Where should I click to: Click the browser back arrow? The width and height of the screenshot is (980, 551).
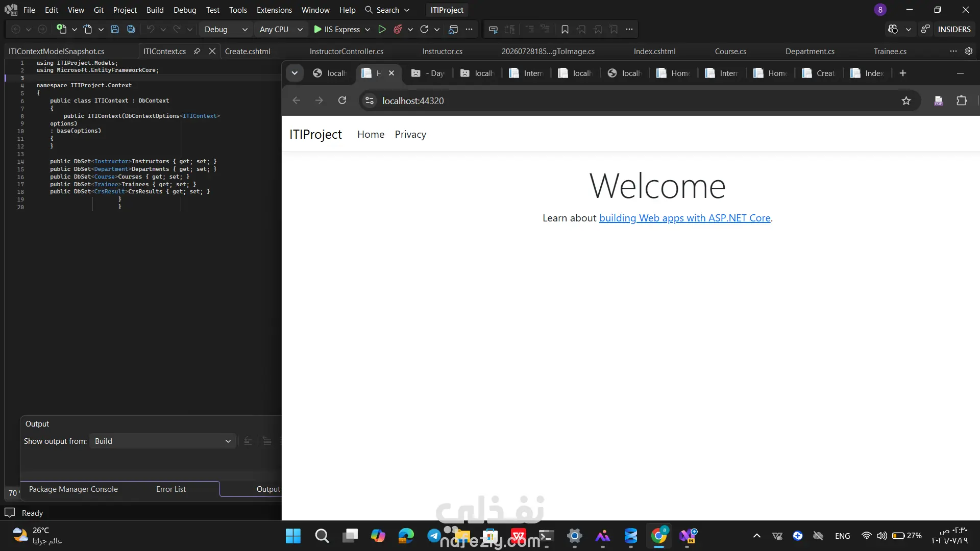pyautogui.click(x=297, y=101)
